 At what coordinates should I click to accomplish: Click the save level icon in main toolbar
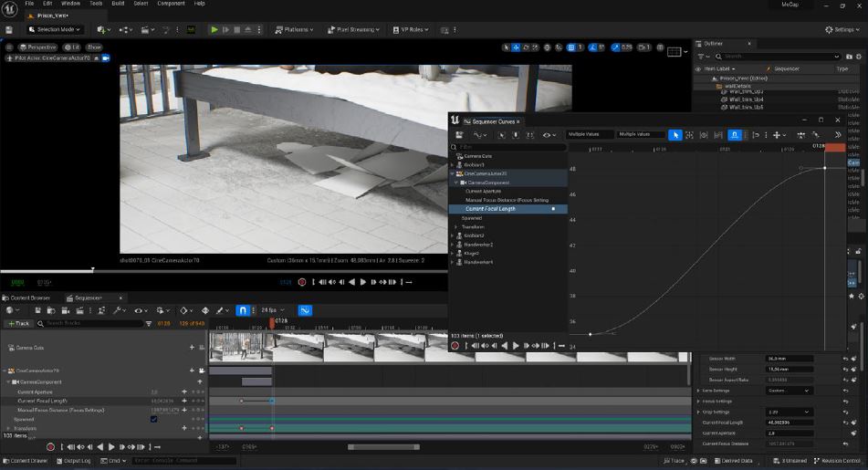[x=9, y=30]
